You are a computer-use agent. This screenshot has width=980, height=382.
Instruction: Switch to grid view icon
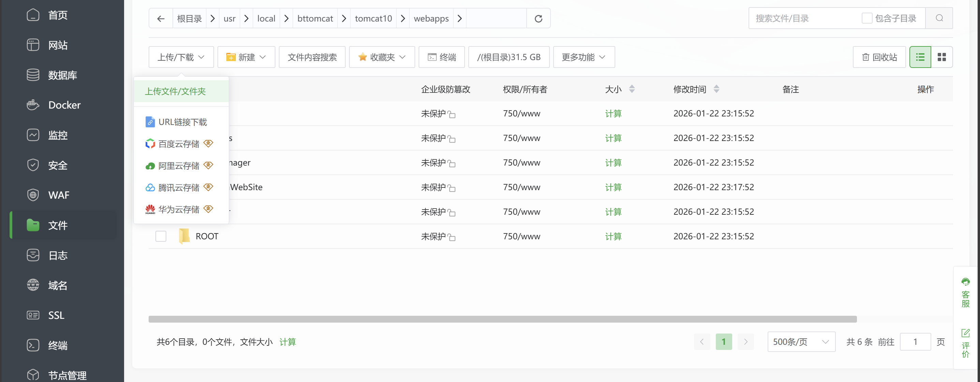(941, 57)
